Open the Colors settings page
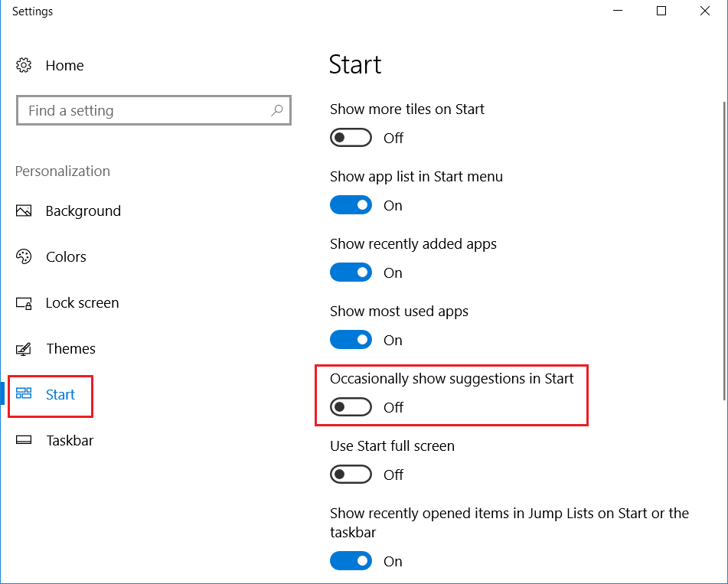This screenshot has height=584, width=728. point(66,257)
